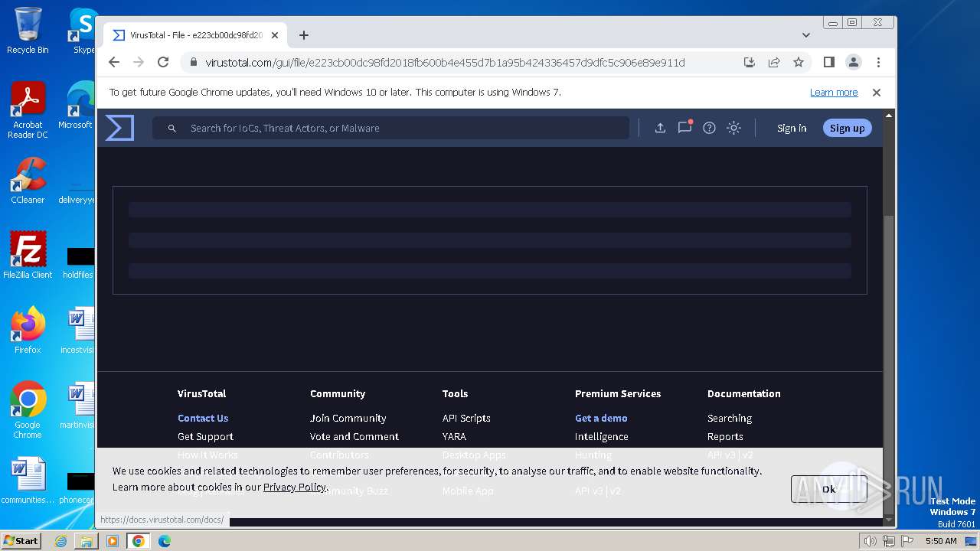This screenshot has width=980, height=551.
Task: Open Microsoft Edge in taskbar
Action: tap(164, 541)
